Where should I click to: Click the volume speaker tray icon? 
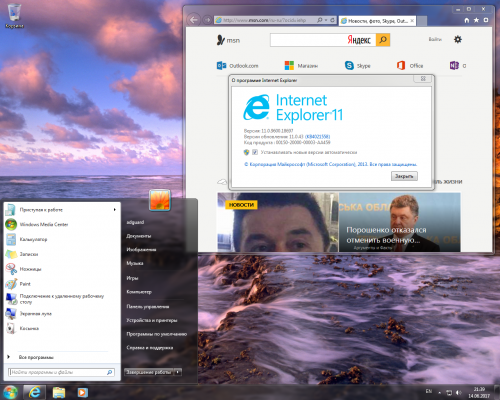coord(459,392)
